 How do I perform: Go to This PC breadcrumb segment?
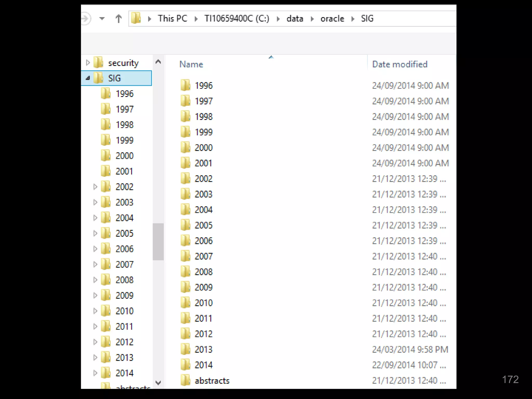point(172,19)
